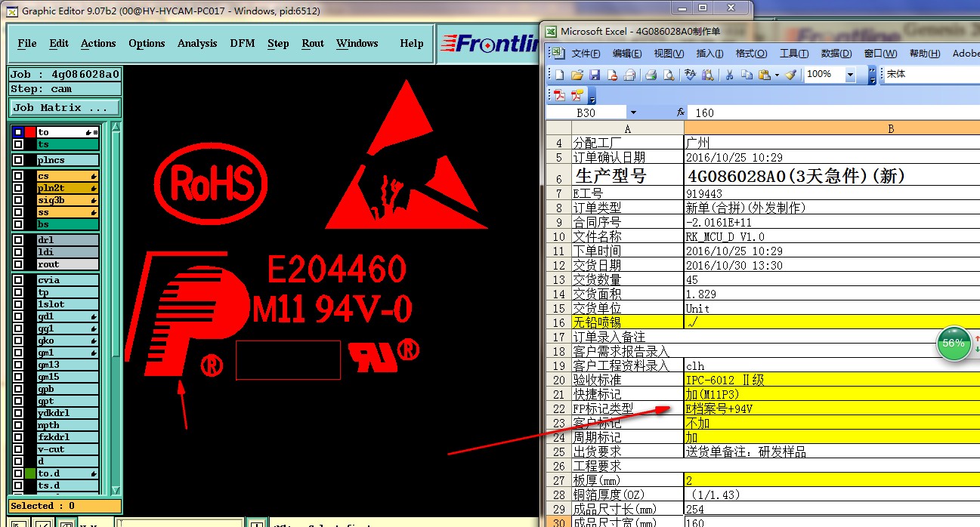Click New workbook icon in Excel toolbar

tap(560, 75)
